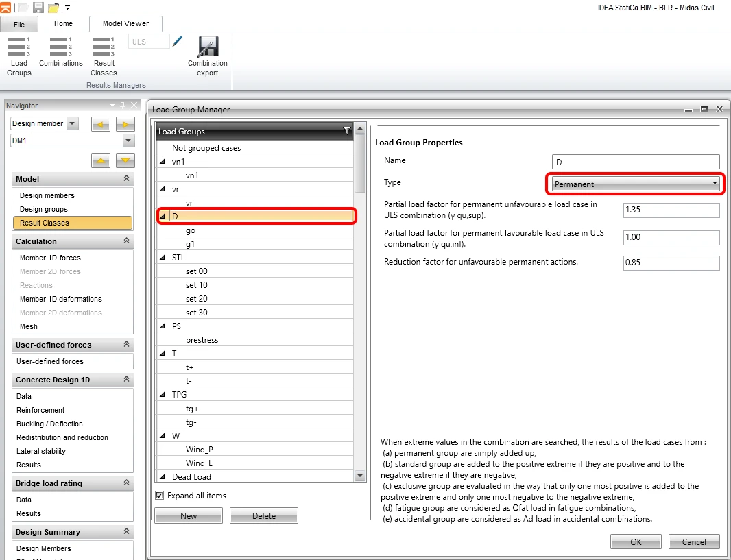Screen dimensions: 731x560
Task: Click the down yellow arrow in Navigator
Action: 125,160
